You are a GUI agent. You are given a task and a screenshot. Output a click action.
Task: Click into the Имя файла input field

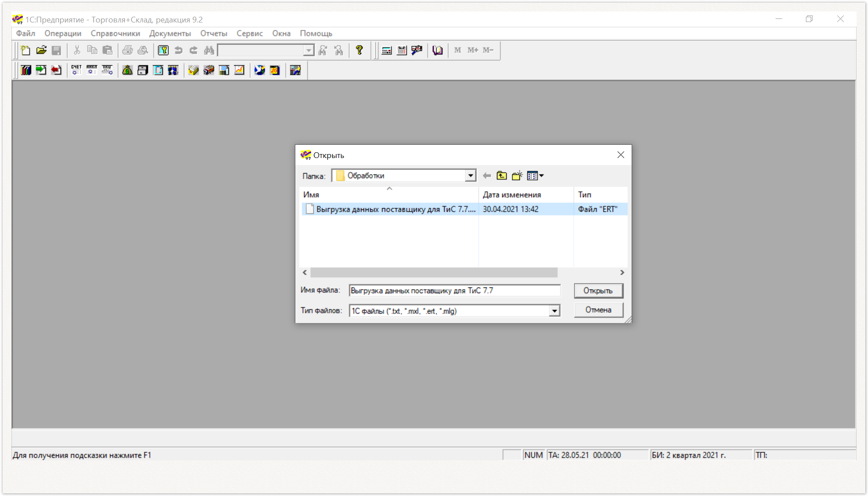coord(455,290)
